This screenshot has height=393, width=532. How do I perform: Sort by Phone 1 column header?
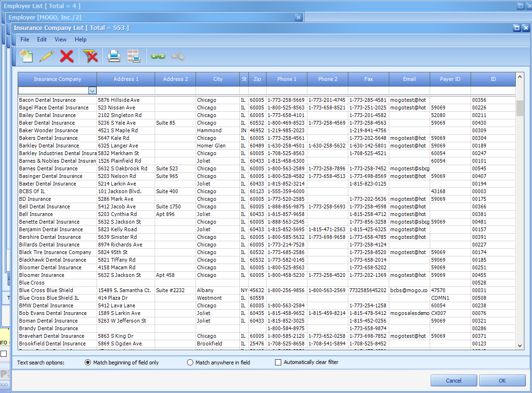pos(286,79)
